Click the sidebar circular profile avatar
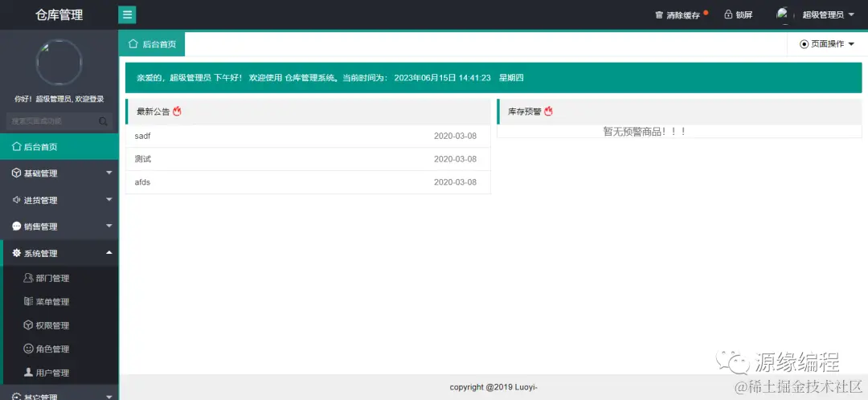868x400 pixels. (59, 63)
